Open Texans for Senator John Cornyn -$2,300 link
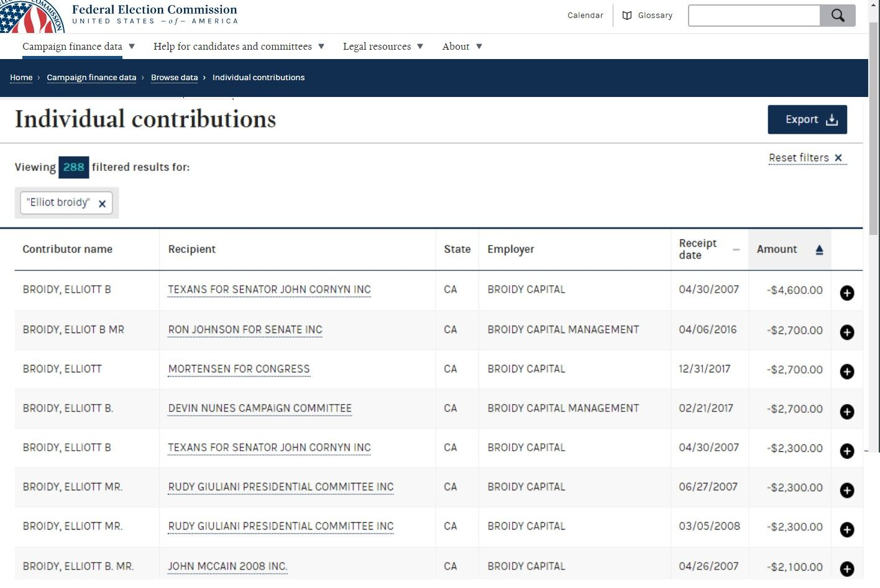This screenshot has width=880, height=588. (270, 448)
